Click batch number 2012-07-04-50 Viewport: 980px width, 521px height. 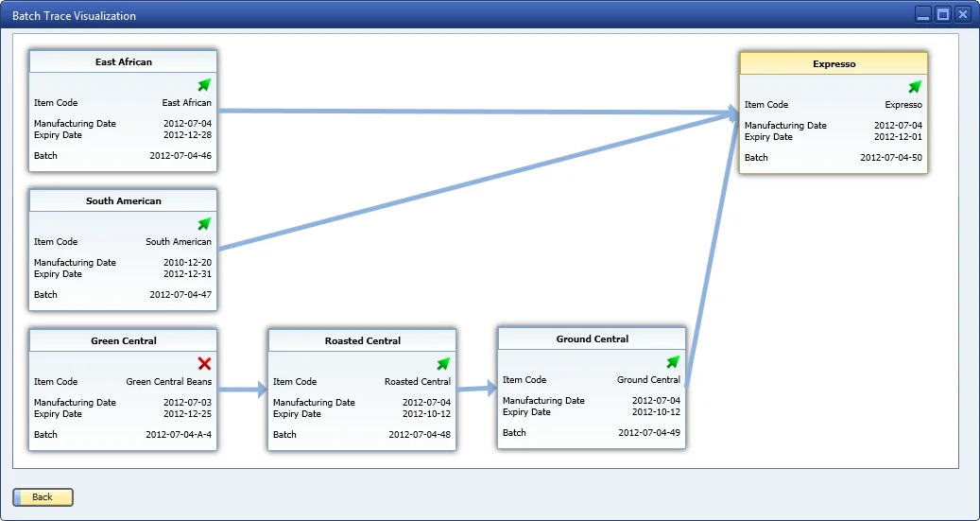[x=891, y=158]
